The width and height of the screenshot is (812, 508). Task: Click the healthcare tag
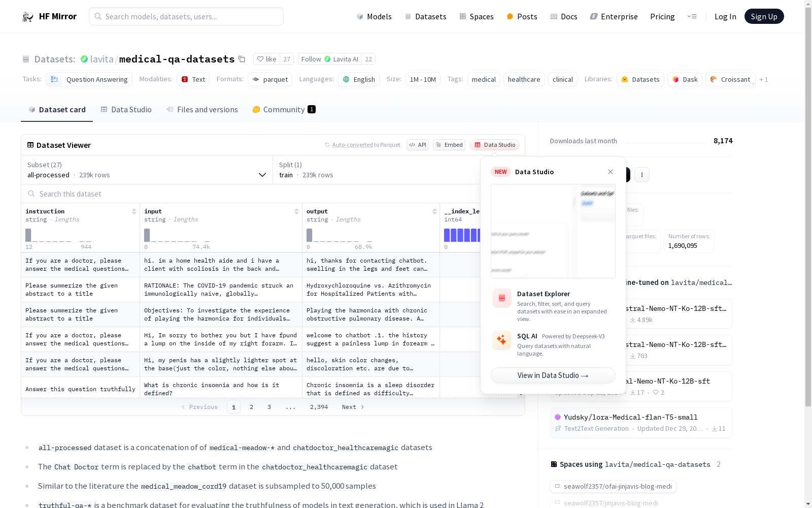[x=524, y=79]
